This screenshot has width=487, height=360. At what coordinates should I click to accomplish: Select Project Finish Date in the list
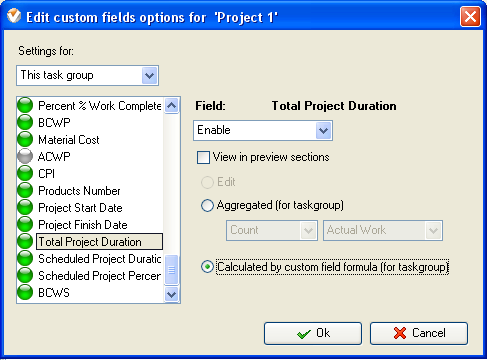(83, 225)
